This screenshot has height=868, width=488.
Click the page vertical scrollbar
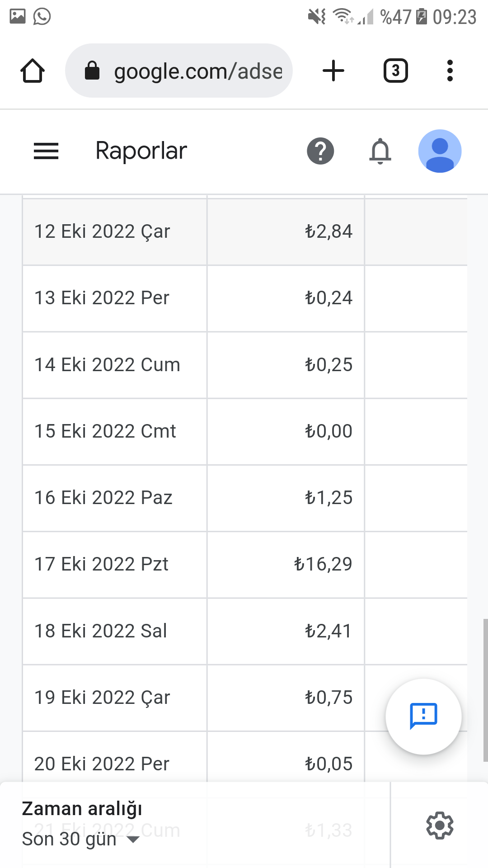click(485, 690)
